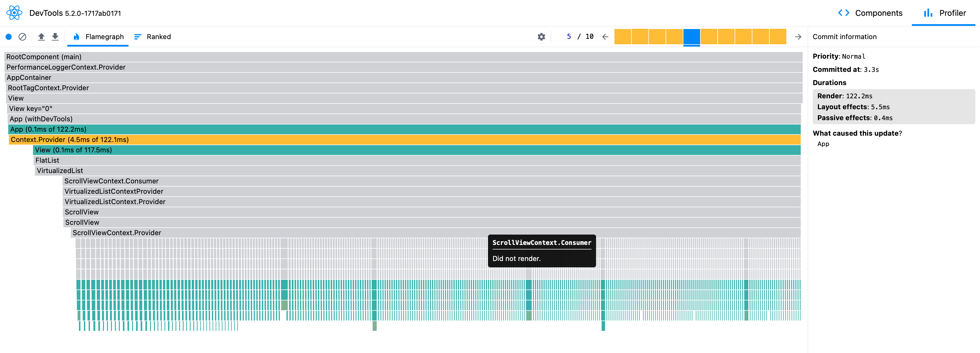Clear profiling data with the no-entry icon
The image size is (980, 353).
[x=22, y=37]
